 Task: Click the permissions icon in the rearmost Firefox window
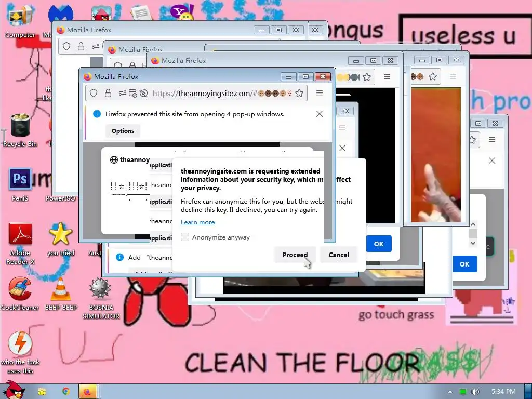coord(96,46)
